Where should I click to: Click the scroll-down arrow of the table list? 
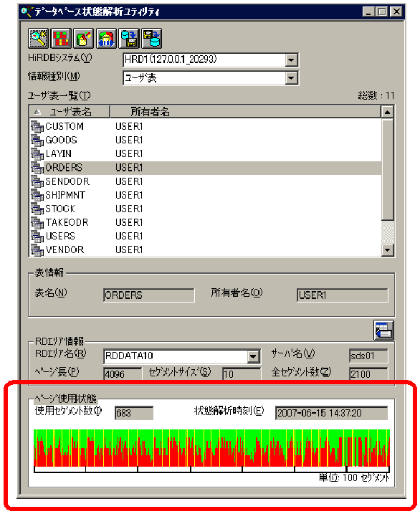pos(388,250)
